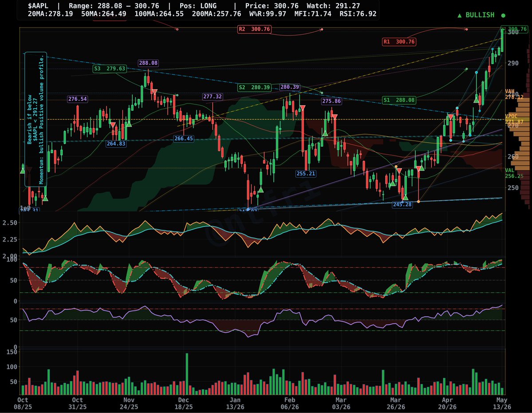Click the green dot beside BULLISH
Viewport: 532px width, 413px height.
[x=503, y=15]
